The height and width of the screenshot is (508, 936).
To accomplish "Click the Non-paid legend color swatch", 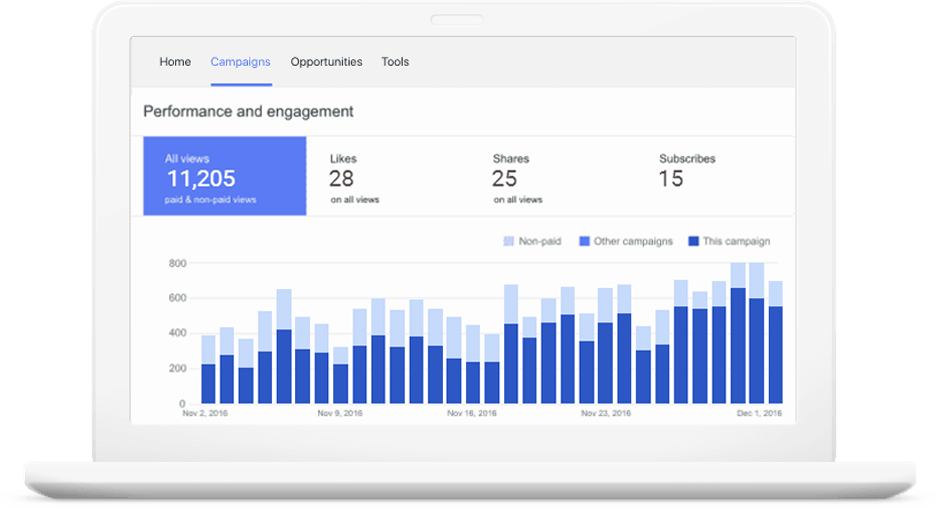I will 508,241.
